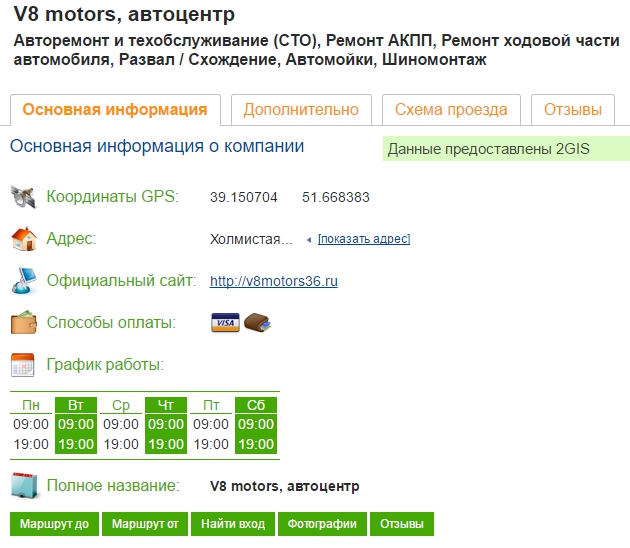The image size is (630, 548).
Task: Click the GPS satellite icon
Action: point(24,197)
